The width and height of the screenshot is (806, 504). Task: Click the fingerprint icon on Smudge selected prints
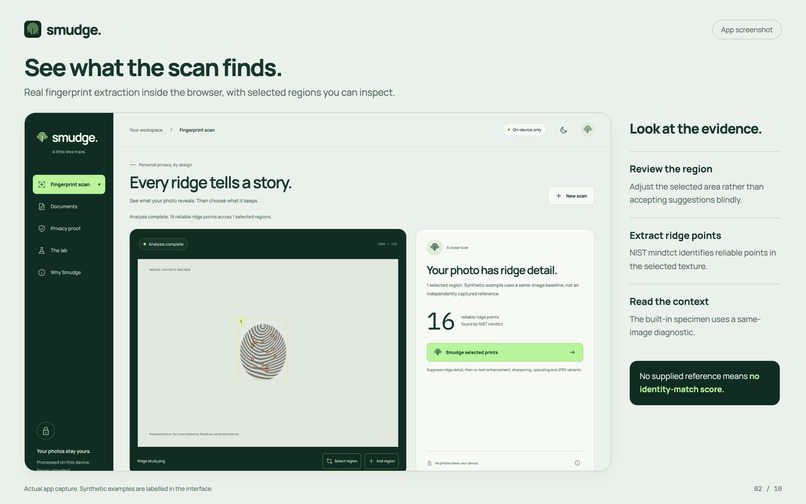pos(438,352)
